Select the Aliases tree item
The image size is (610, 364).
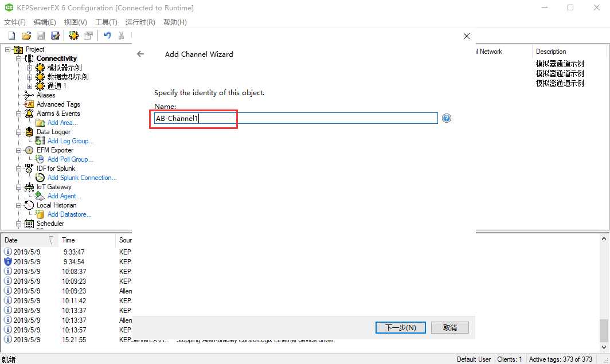[45, 95]
